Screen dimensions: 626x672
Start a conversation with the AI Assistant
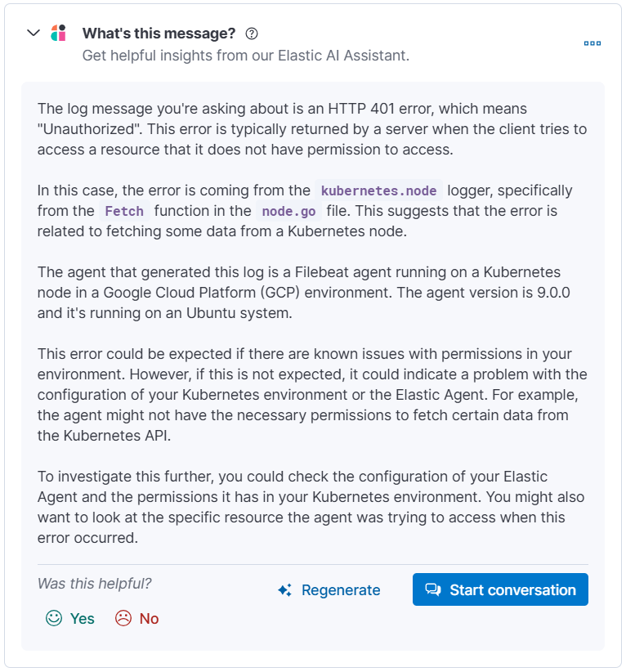[500, 589]
